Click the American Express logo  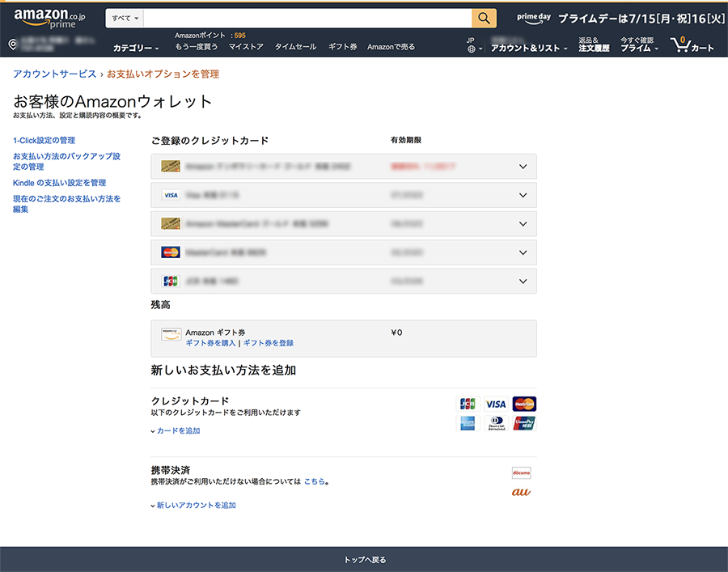[468, 423]
